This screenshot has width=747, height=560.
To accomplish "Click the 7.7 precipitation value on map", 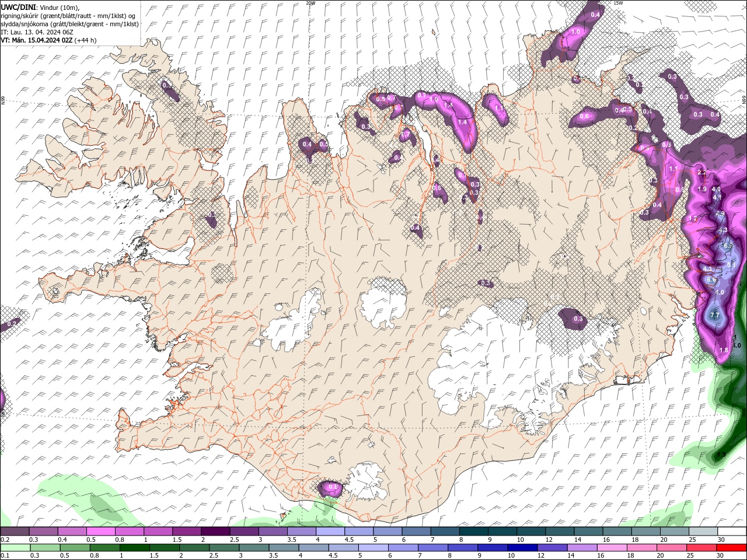I will [715, 316].
